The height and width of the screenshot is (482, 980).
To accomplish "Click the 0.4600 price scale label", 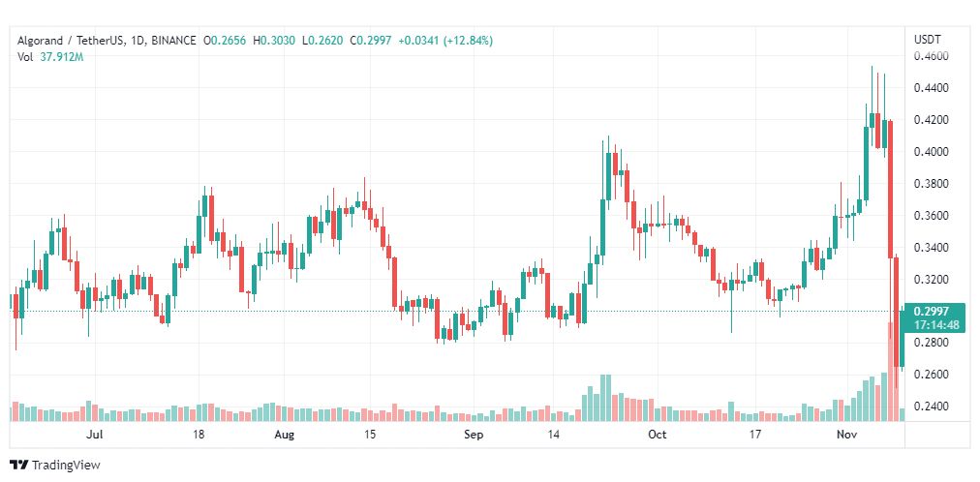I will (x=932, y=56).
